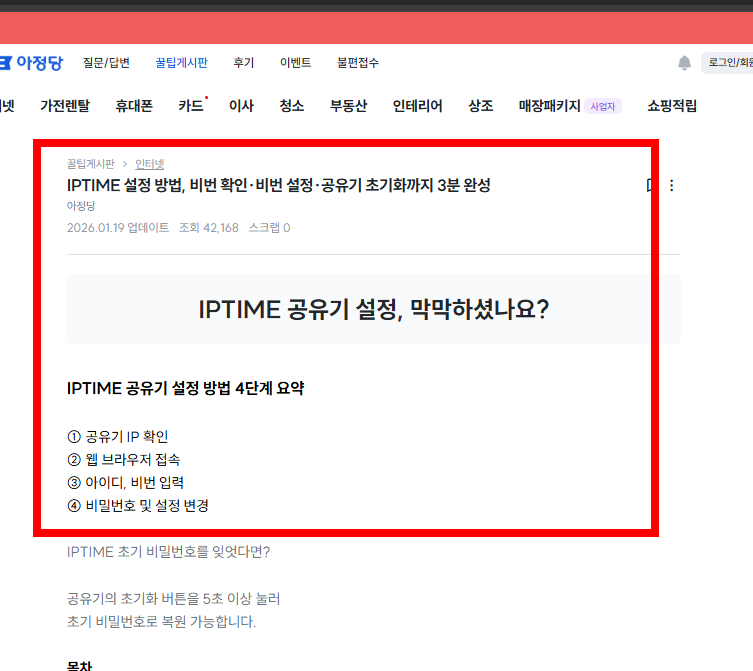Click the step '① 공유기 IP 확인'
Viewport: 753px width, 671px height.
(118, 437)
